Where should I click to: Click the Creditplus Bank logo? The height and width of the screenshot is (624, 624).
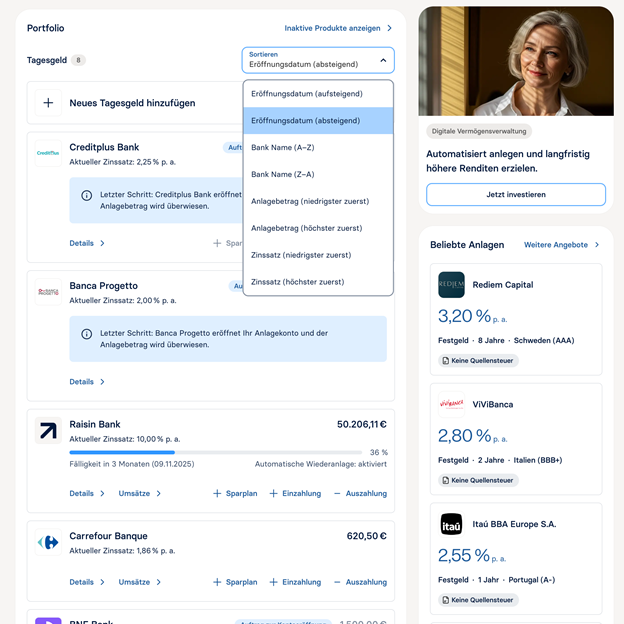tap(48, 153)
